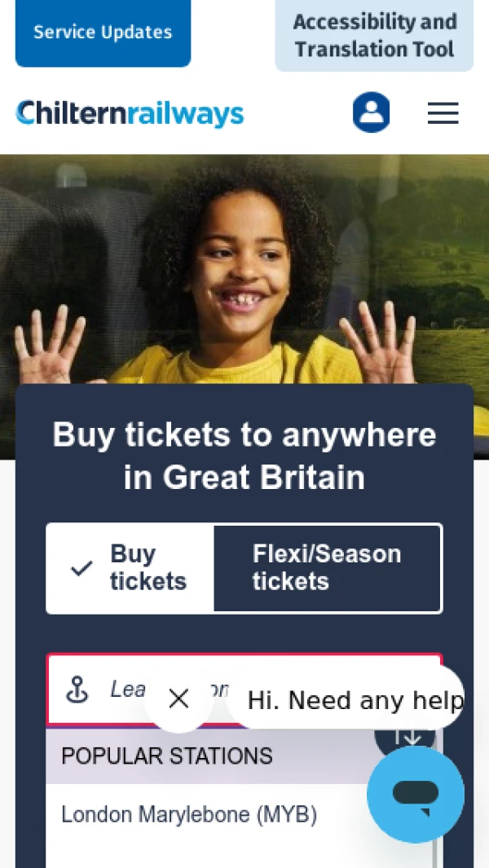This screenshot has height=868, width=489.
Task: Focus the Leaving from station field
Action: 244,690
